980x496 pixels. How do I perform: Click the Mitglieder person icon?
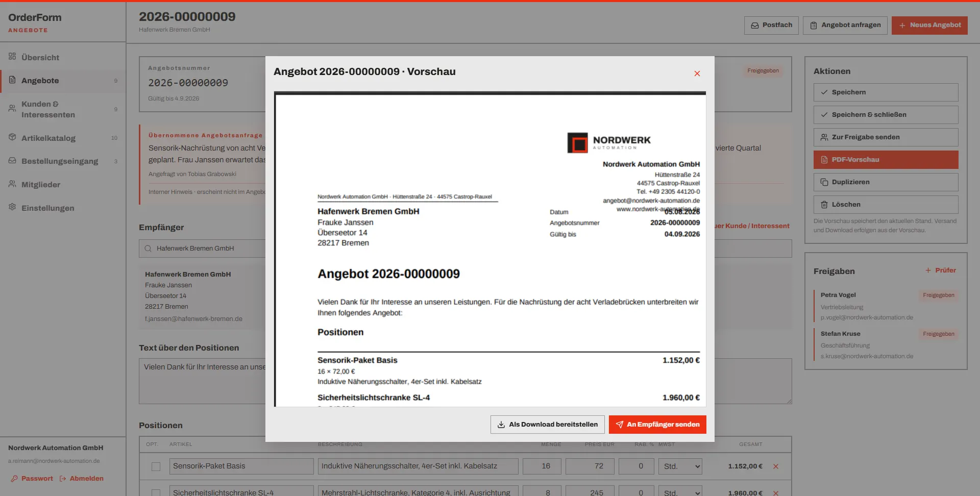pyautogui.click(x=12, y=184)
